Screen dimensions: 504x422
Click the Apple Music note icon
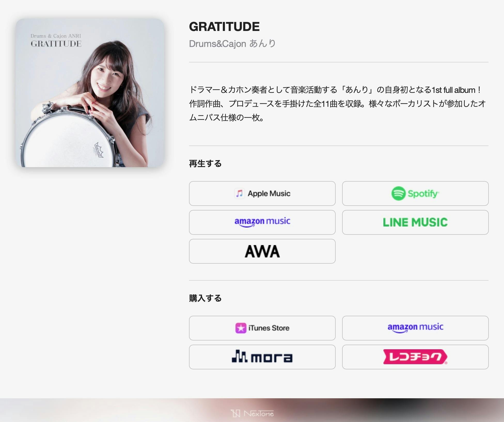tap(239, 193)
